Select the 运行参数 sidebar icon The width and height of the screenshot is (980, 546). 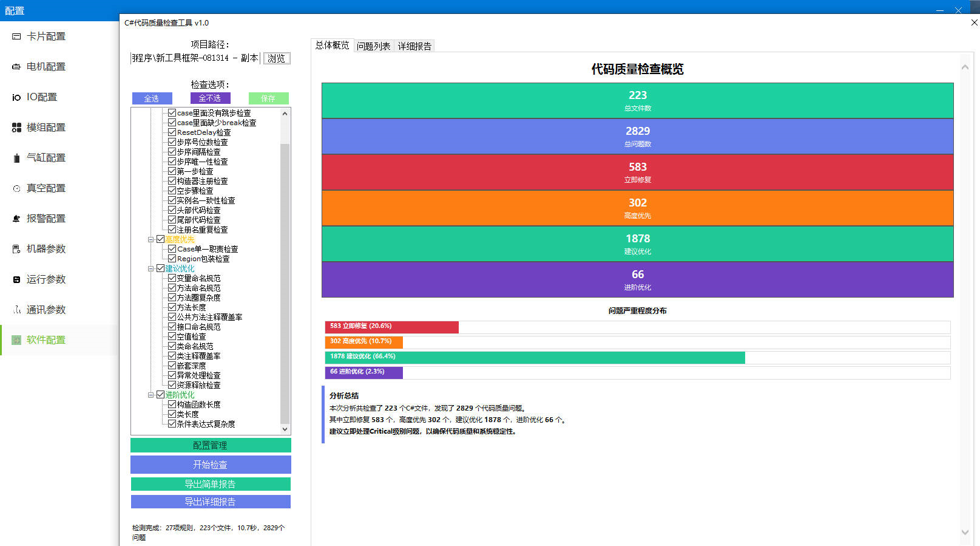pos(16,279)
